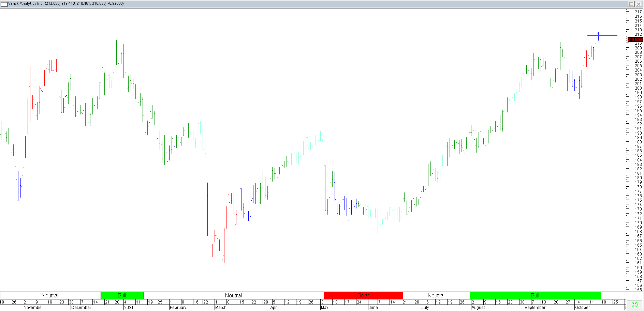Select the red Bear ribbon segment
This screenshot has height=311, width=644.
coord(363,295)
